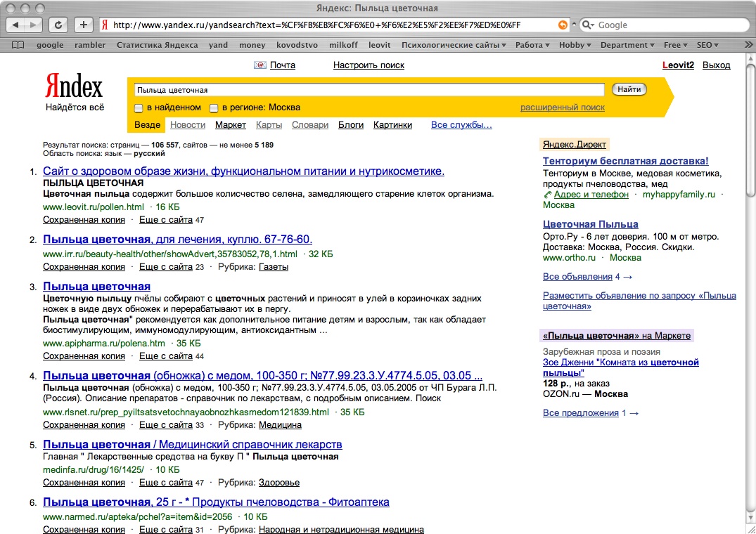
Task: Click the mail envelope icon next to Почта
Action: [x=260, y=65]
